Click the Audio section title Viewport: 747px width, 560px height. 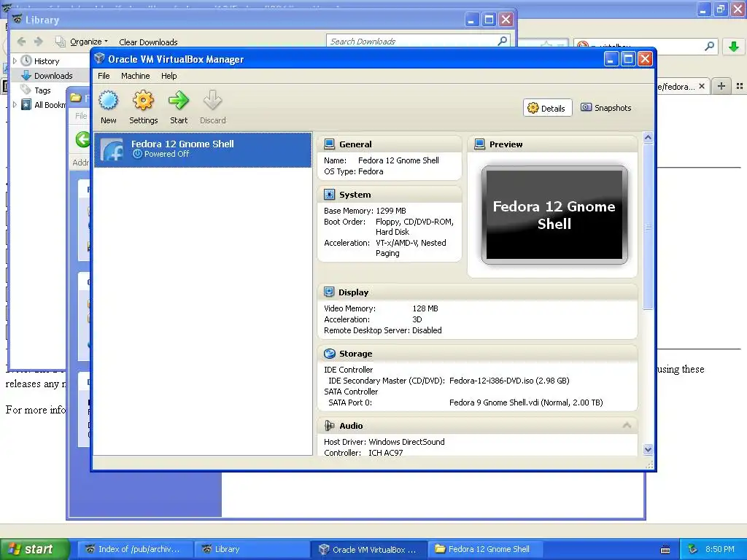pos(351,425)
